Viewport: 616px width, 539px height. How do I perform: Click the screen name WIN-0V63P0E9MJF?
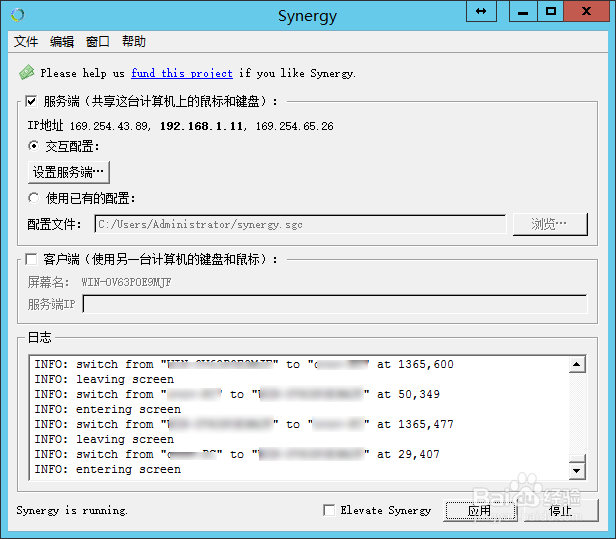pos(126,282)
